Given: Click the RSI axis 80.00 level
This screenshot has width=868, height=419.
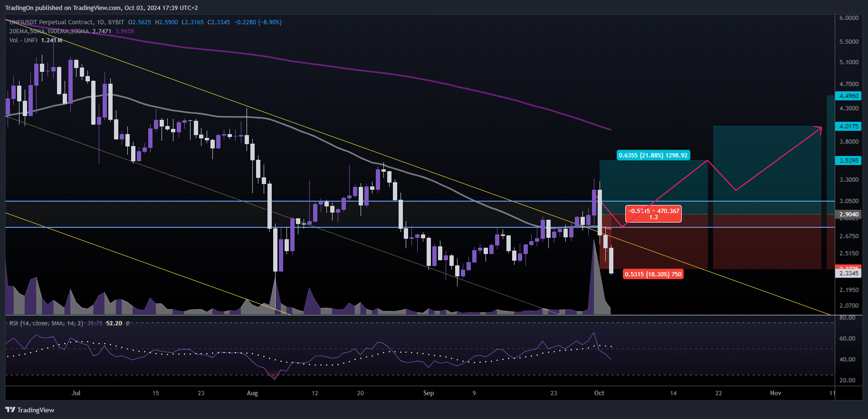Looking at the screenshot, I should tap(847, 318).
